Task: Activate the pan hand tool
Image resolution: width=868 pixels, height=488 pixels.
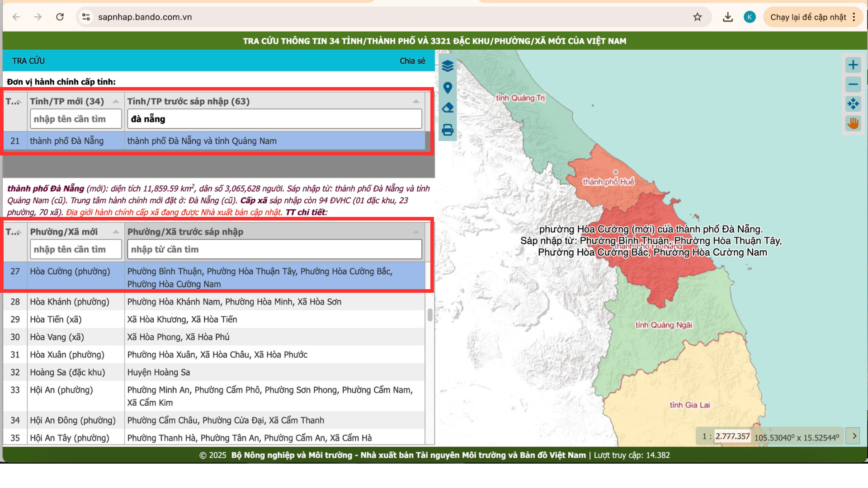Action: coord(853,123)
